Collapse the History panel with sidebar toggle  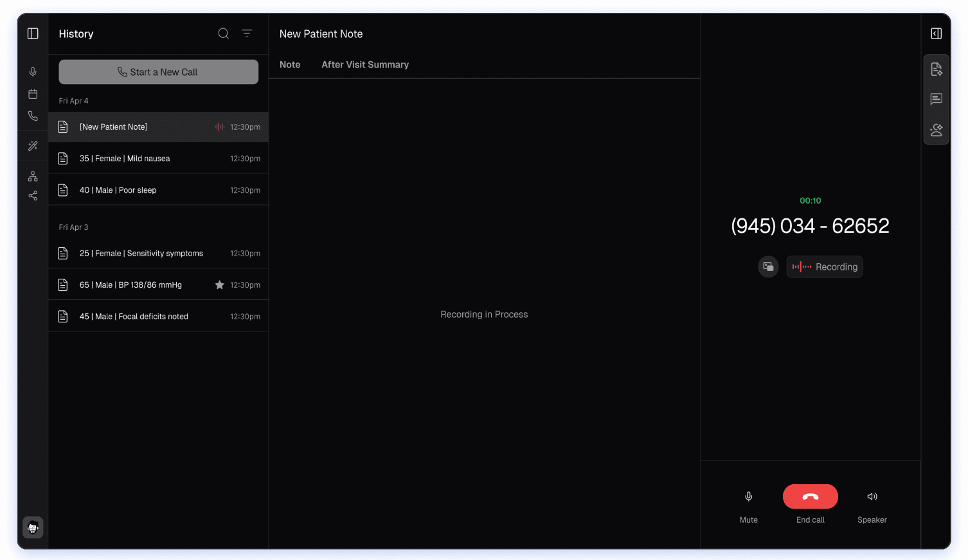click(33, 33)
